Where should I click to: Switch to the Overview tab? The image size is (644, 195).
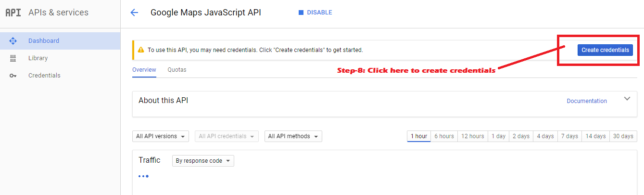click(x=144, y=70)
